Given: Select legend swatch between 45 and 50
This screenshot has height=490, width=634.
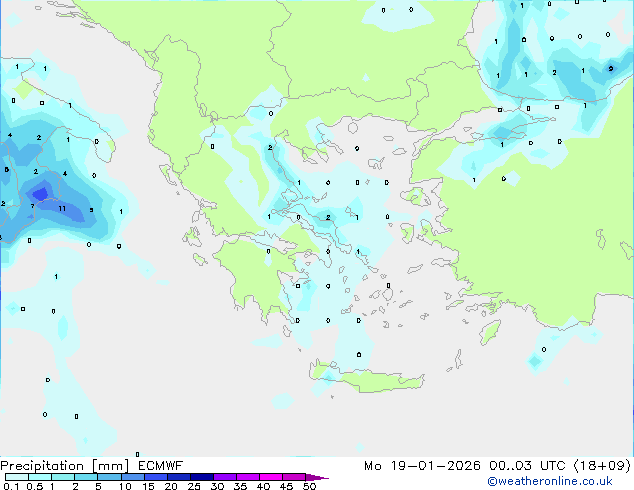Looking at the screenshot, I should 294,477.
